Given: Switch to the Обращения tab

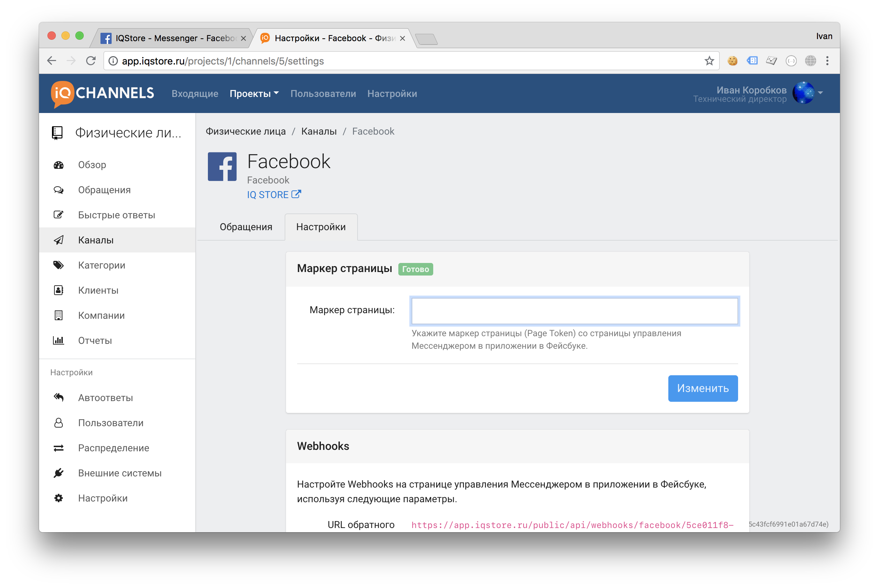Looking at the screenshot, I should (x=246, y=227).
